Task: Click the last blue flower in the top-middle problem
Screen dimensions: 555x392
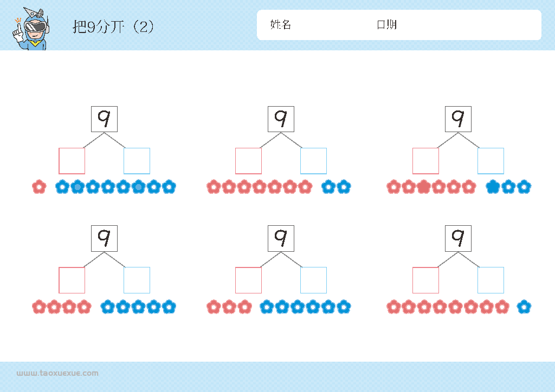Action: [344, 187]
